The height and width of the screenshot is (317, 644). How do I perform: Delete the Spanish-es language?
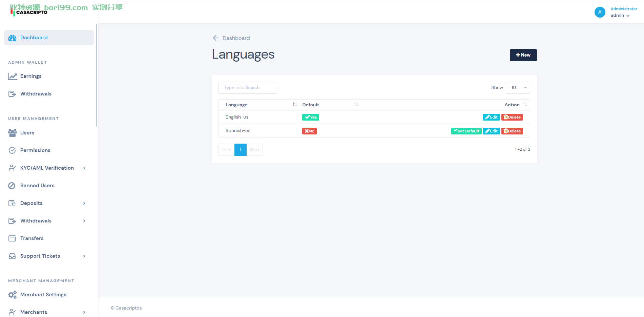tap(512, 131)
